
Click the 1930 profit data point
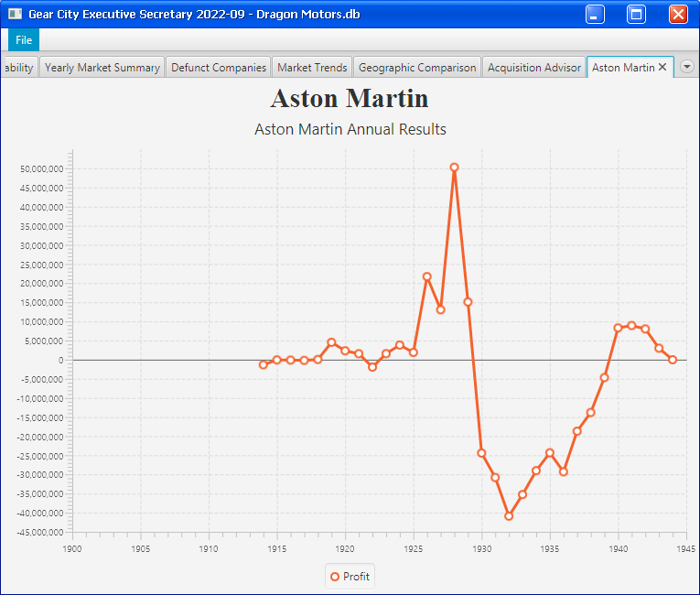pos(481,453)
